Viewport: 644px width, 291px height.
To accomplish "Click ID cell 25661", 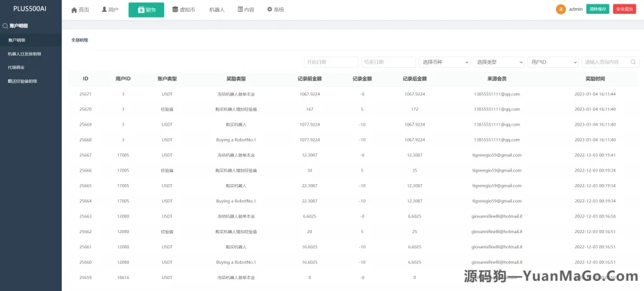I will pyautogui.click(x=86, y=247).
